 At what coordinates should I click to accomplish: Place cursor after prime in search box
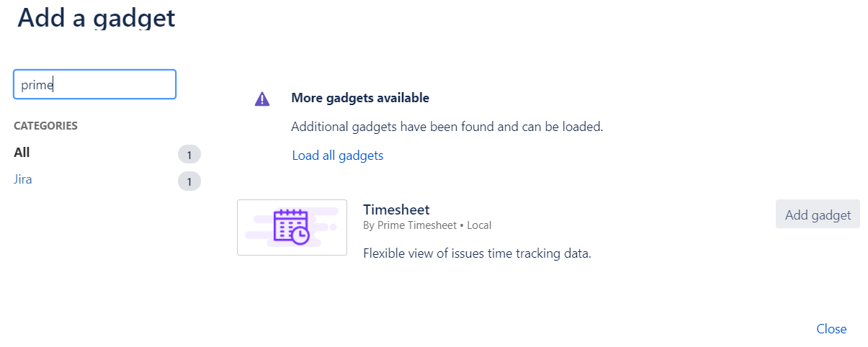[55, 84]
